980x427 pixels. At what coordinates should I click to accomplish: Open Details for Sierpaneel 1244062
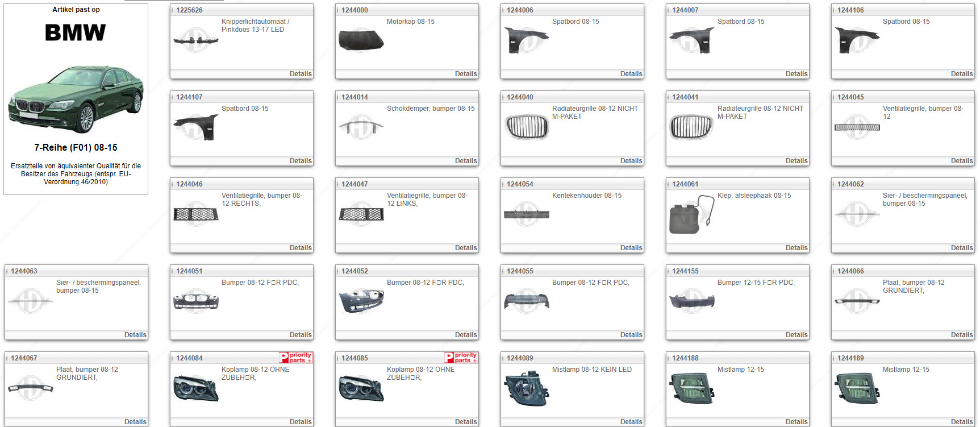tap(962, 248)
